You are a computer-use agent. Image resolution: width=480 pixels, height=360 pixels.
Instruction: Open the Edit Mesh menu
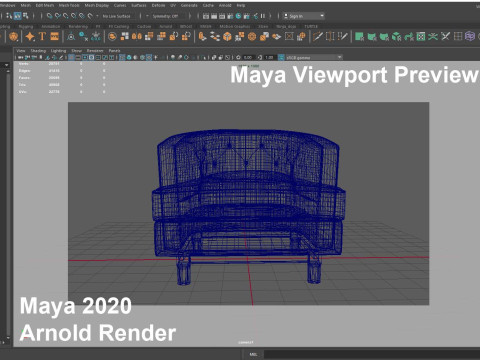coord(45,5)
